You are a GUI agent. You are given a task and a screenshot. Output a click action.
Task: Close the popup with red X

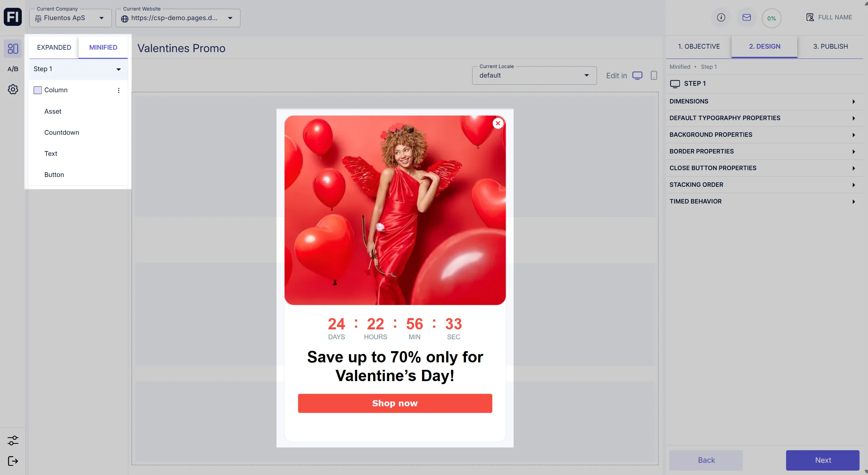498,123
